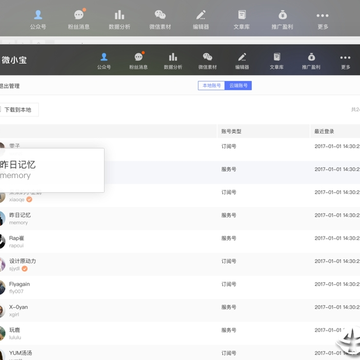Screen dimensions: 360x360
Task: Click 服务号 type in the X-0yan row
Action: [x=229, y=307]
